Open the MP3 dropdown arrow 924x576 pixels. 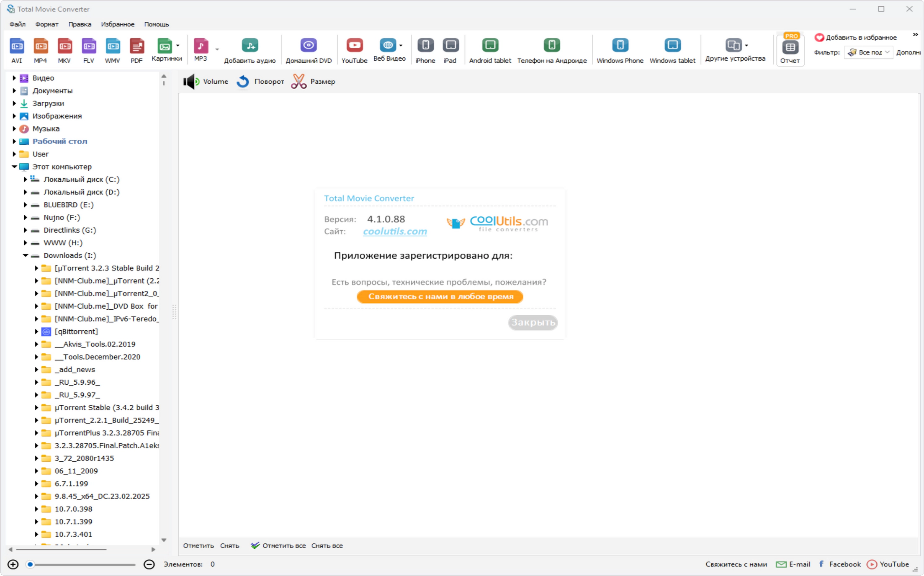pyautogui.click(x=217, y=49)
